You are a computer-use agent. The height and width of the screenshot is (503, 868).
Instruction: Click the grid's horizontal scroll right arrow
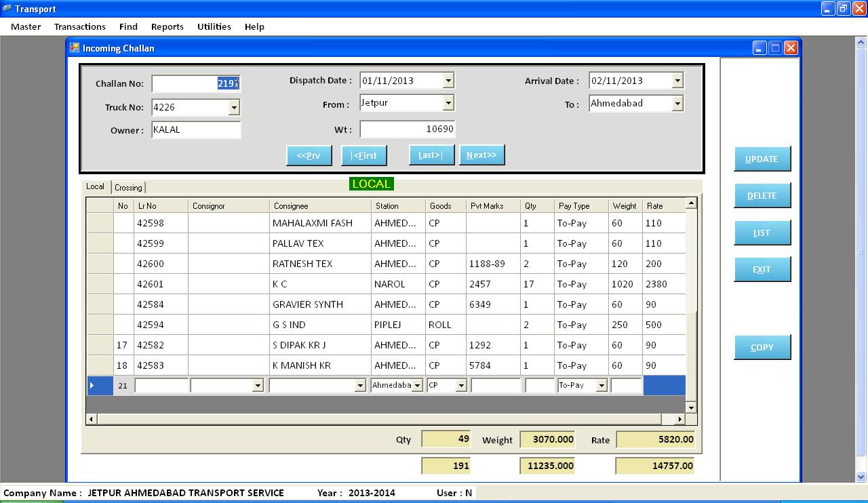[680, 420]
